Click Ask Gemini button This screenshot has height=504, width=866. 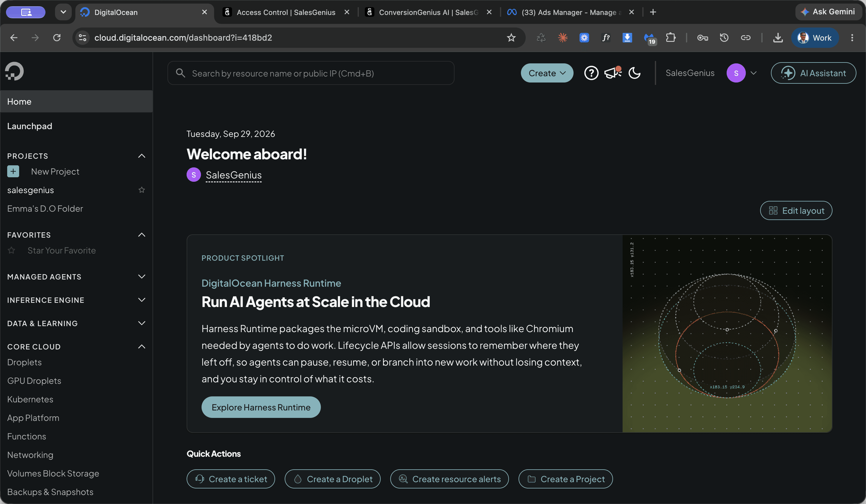(x=828, y=12)
